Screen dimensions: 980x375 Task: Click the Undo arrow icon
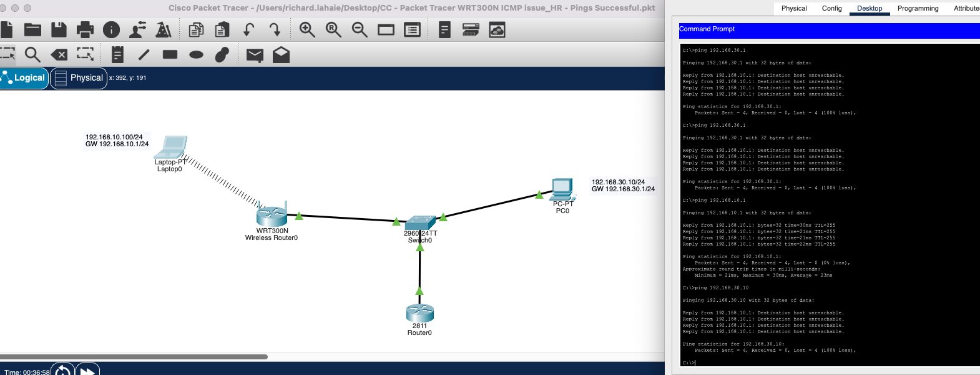(248, 30)
